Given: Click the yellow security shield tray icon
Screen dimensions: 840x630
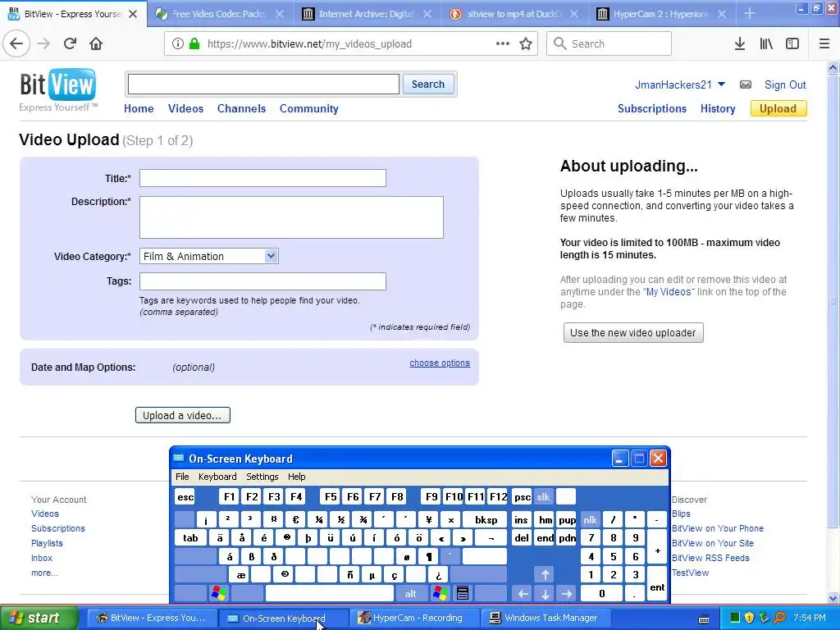Looking at the screenshot, I should click(749, 618).
